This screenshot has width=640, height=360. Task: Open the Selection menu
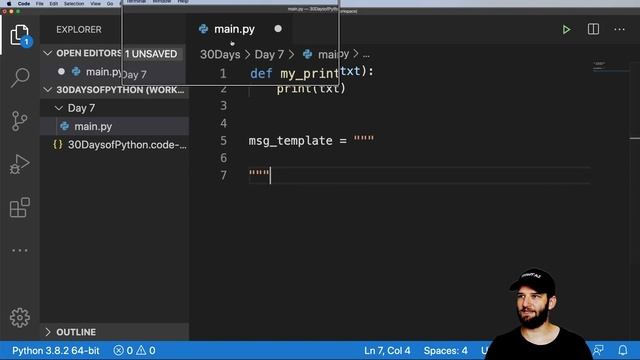pyautogui.click(x=74, y=3)
